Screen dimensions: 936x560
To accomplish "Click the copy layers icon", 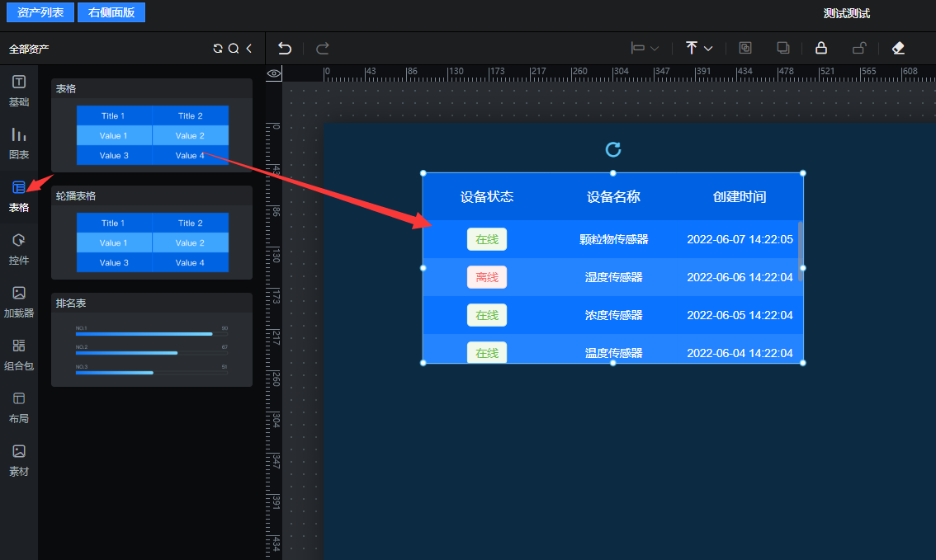I will [783, 48].
